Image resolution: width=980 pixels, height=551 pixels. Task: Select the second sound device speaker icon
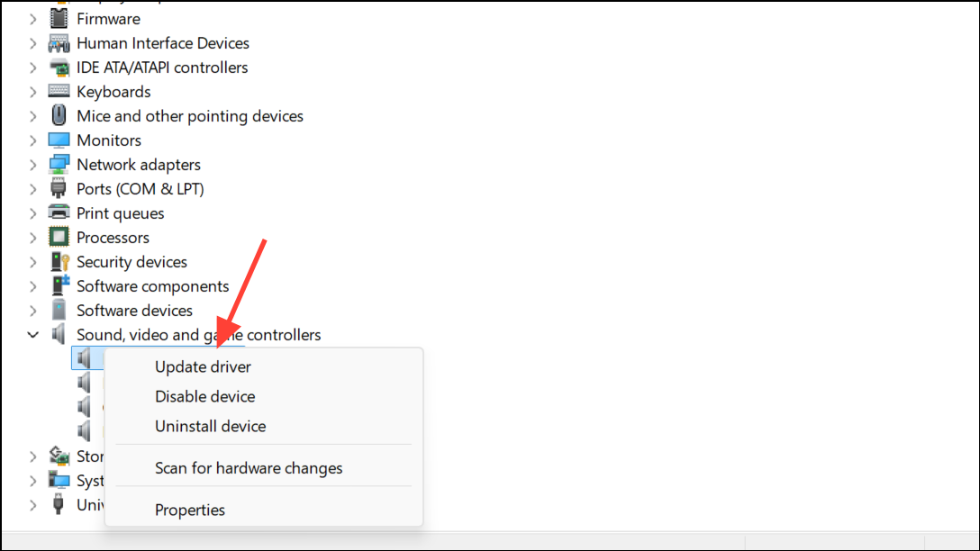coord(85,383)
